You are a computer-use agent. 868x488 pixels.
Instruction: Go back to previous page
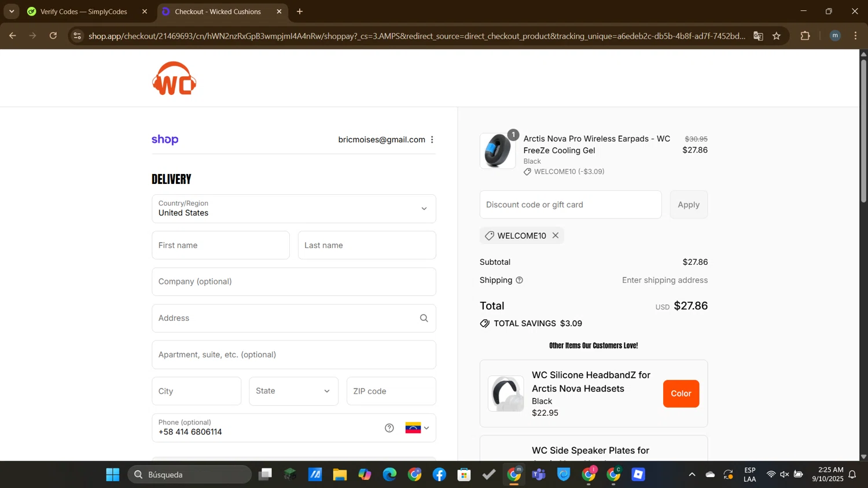tap(12, 36)
